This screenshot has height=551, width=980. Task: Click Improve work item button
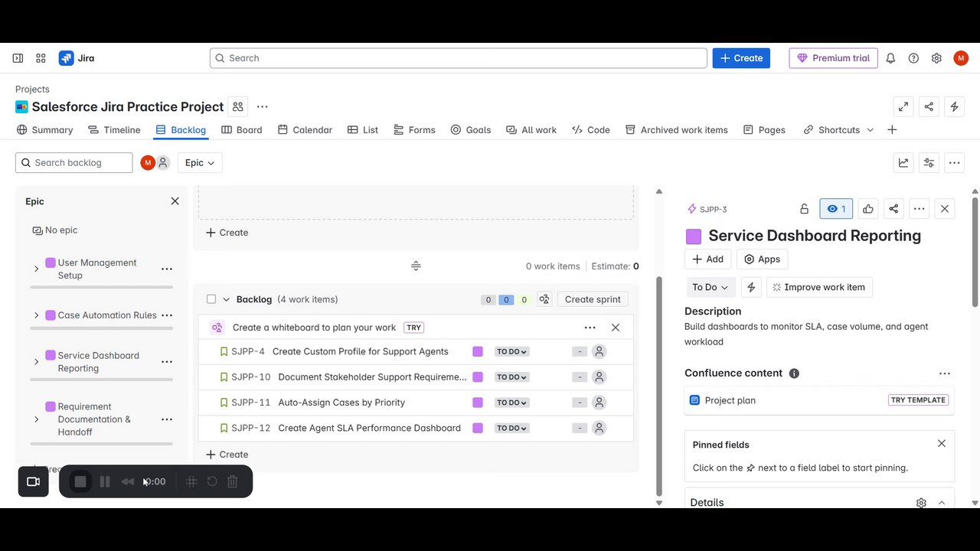819,287
